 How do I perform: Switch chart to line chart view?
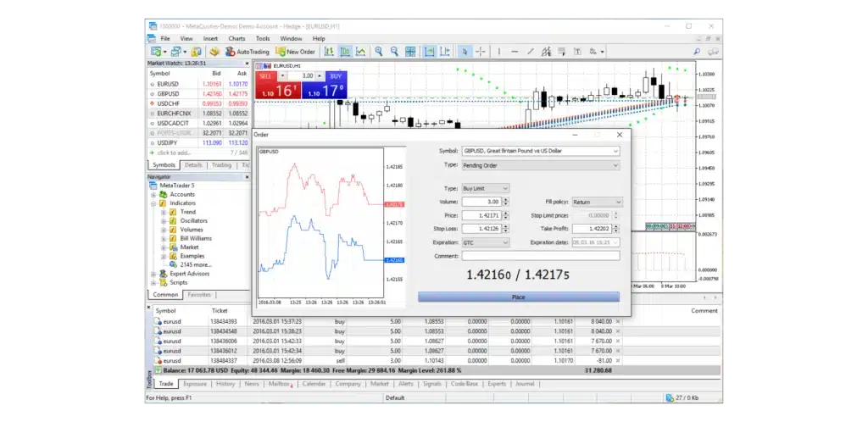pos(361,52)
